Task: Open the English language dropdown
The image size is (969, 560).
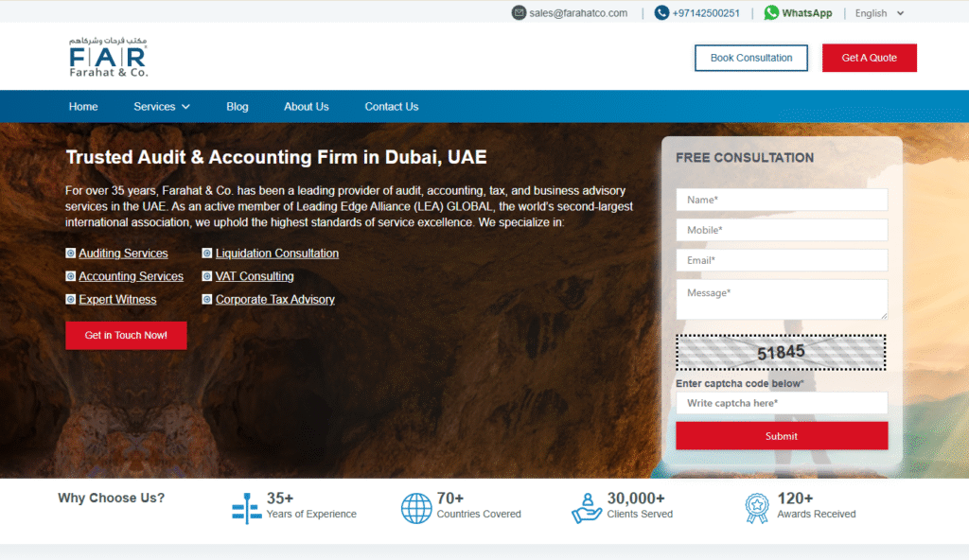Action: (x=879, y=13)
